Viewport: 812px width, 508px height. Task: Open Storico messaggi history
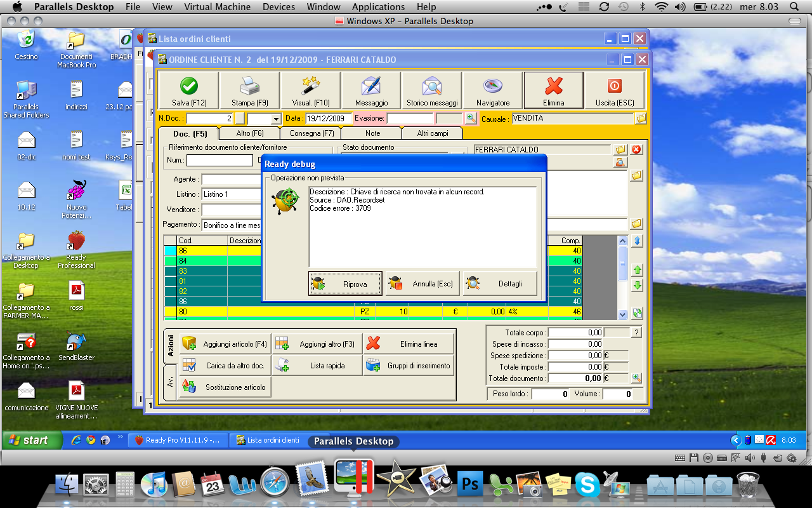(x=432, y=90)
